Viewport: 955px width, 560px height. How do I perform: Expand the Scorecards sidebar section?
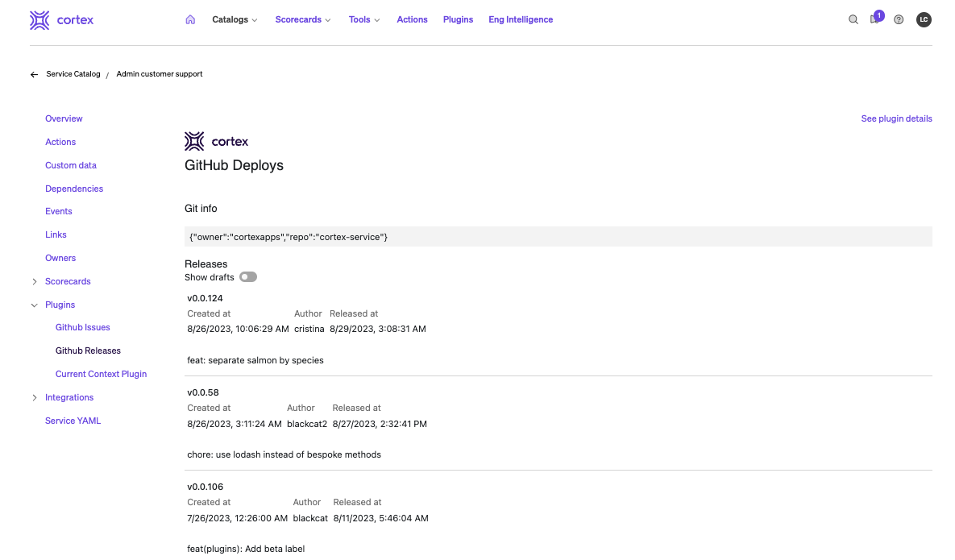34,281
